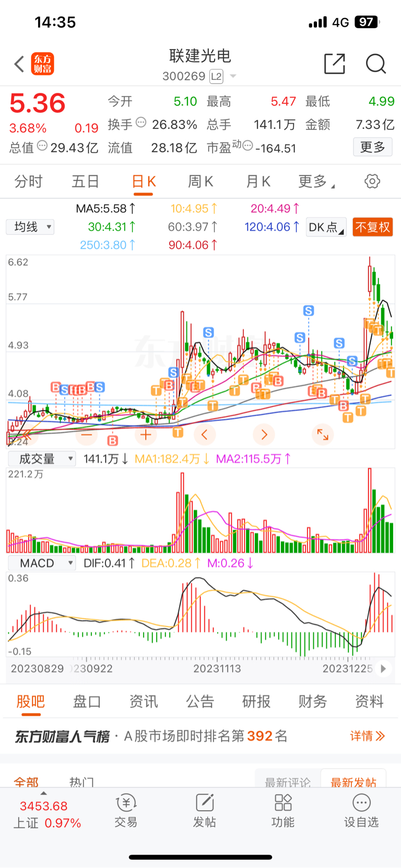Tap the 市盈动 info bubble icon
Viewport: 401px width, 868px height.
(248, 145)
